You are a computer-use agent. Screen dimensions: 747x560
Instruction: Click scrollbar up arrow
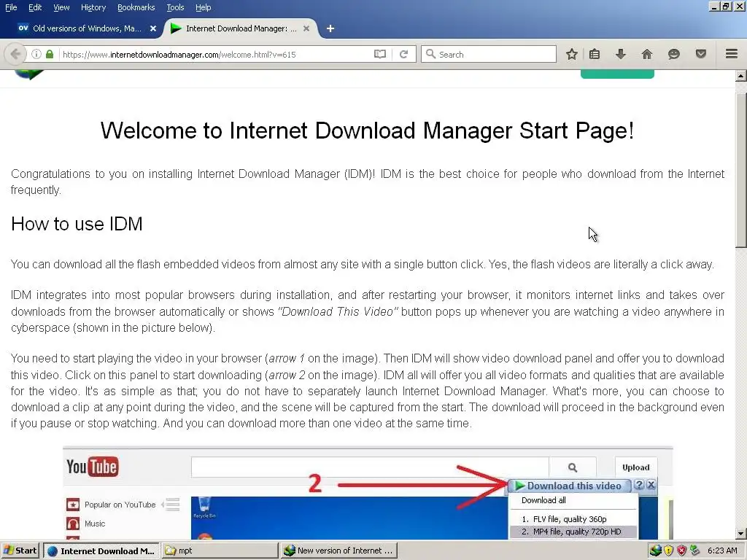click(741, 76)
